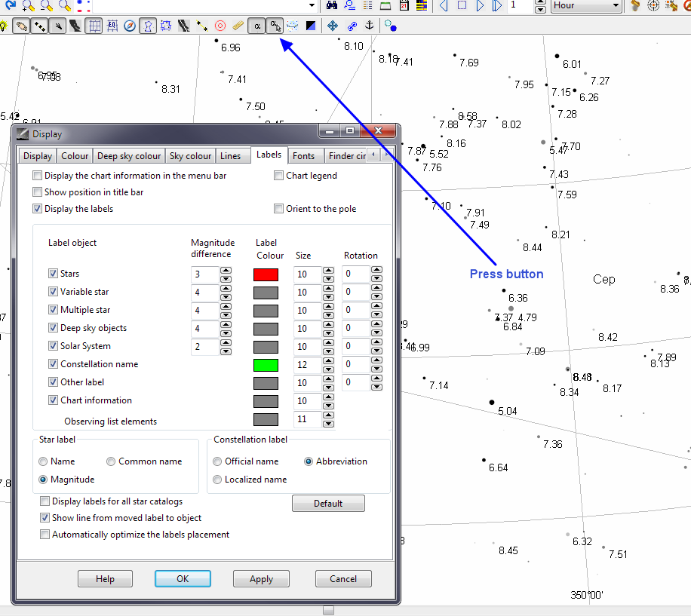Viewport: 691px width, 616px height.
Task: Change the red Stars label colour swatch
Action: (266, 274)
